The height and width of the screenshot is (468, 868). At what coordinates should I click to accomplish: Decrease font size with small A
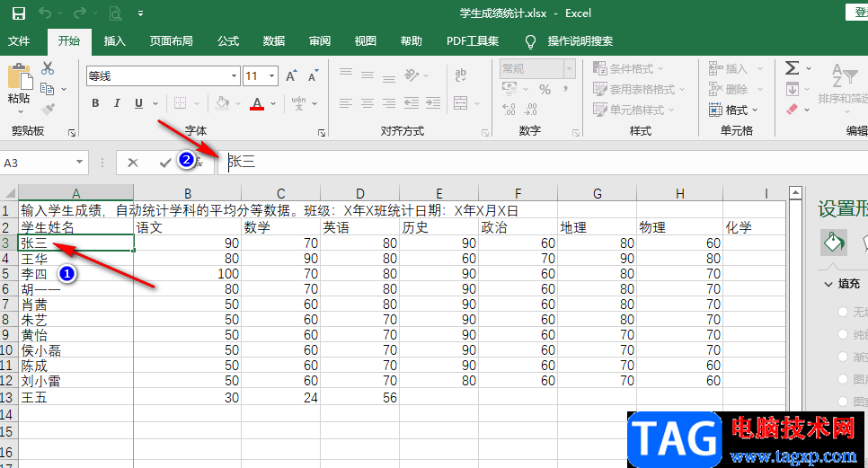tap(314, 76)
